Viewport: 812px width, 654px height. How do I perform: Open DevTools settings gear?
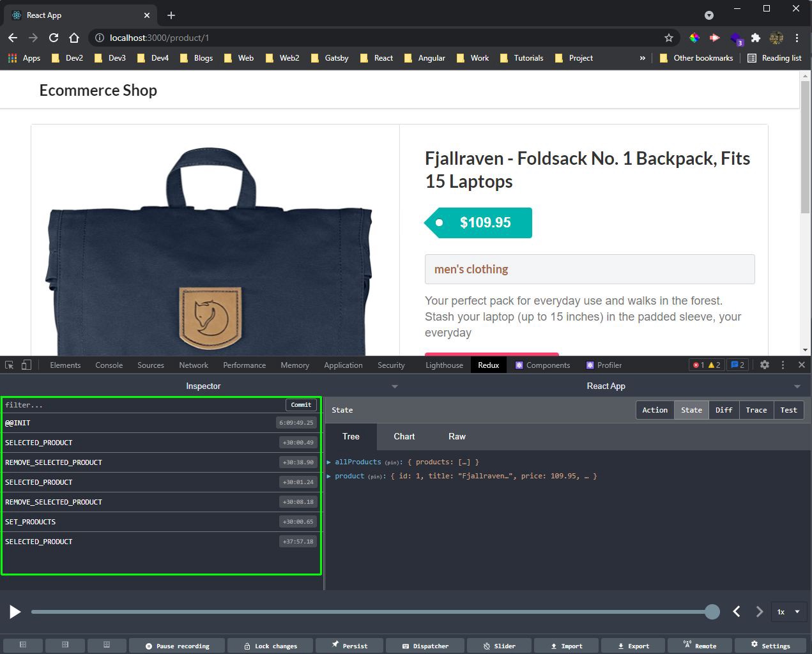coord(765,365)
